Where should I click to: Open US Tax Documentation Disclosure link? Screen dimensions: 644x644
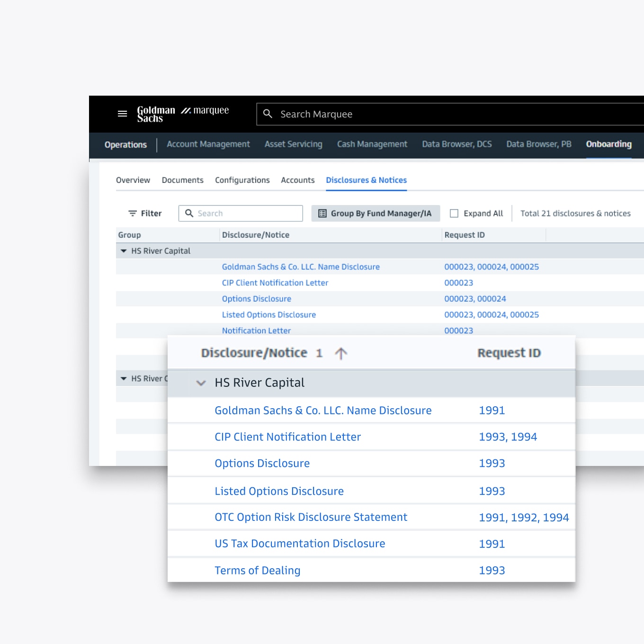coord(300,544)
